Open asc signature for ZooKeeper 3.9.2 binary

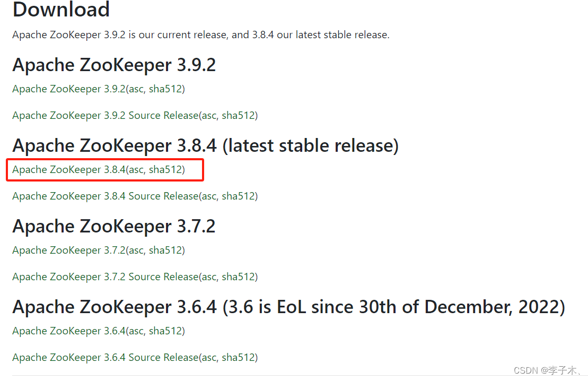point(136,89)
